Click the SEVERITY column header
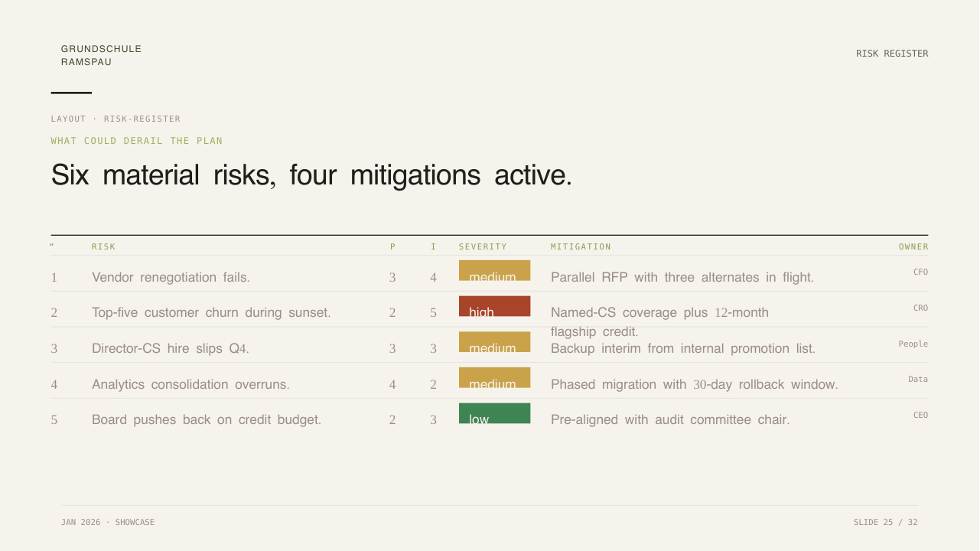This screenshot has width=980, height=551. pos(483,246)
